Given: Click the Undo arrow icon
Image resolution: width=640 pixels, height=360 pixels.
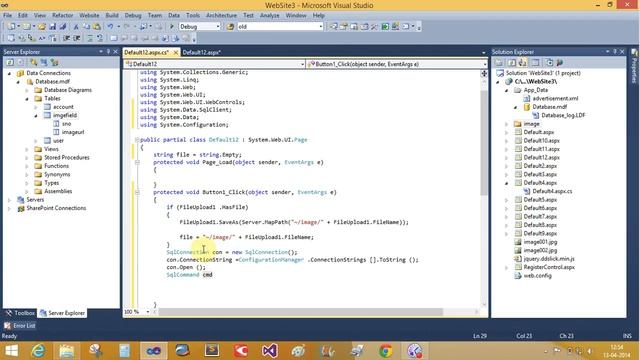Looking at the screenshot, I should pos(110,27).
